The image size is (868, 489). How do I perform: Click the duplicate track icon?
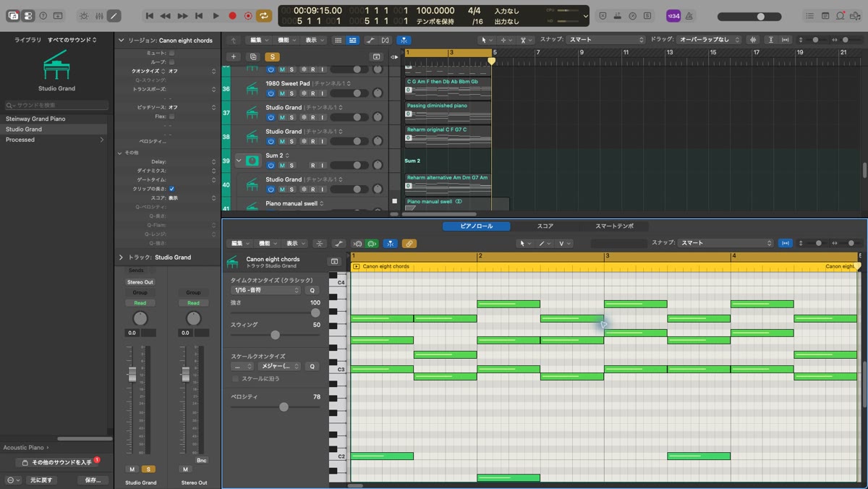pos(253,56)
